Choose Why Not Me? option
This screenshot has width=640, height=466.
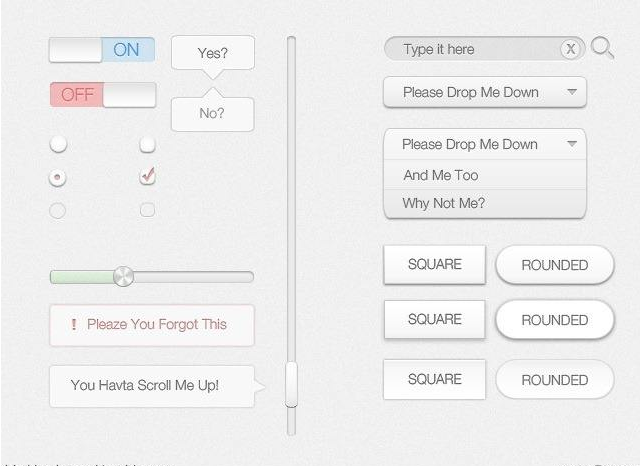tap(444, 203)
